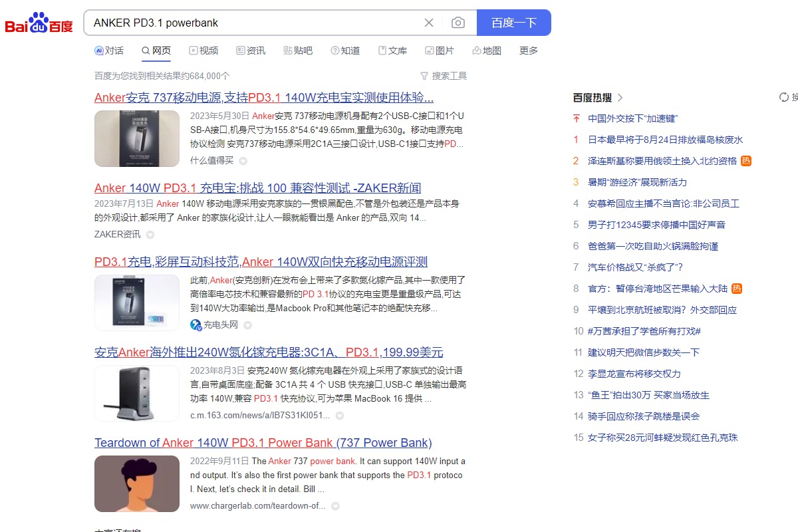Open hot search 李显龙宣布将移交权力
Screen dimensions: 798x532
pos(634,374)
